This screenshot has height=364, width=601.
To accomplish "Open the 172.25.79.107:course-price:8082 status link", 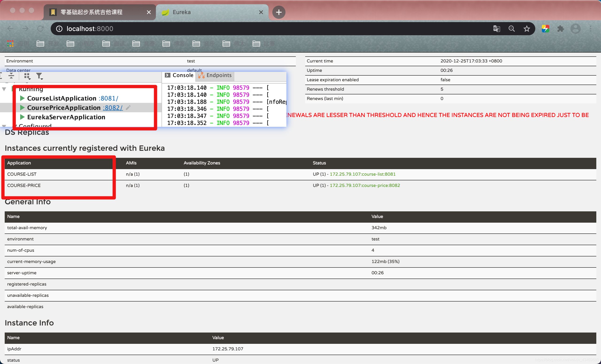I will coord(365,186).
